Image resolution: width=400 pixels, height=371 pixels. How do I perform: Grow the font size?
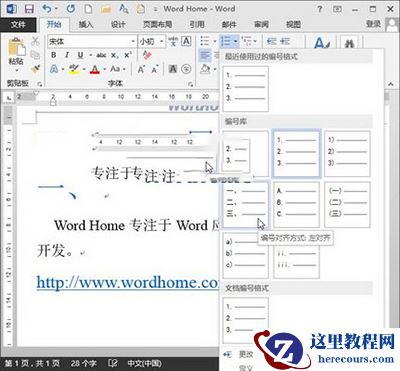pyautogui.click(x=141, y=69)
